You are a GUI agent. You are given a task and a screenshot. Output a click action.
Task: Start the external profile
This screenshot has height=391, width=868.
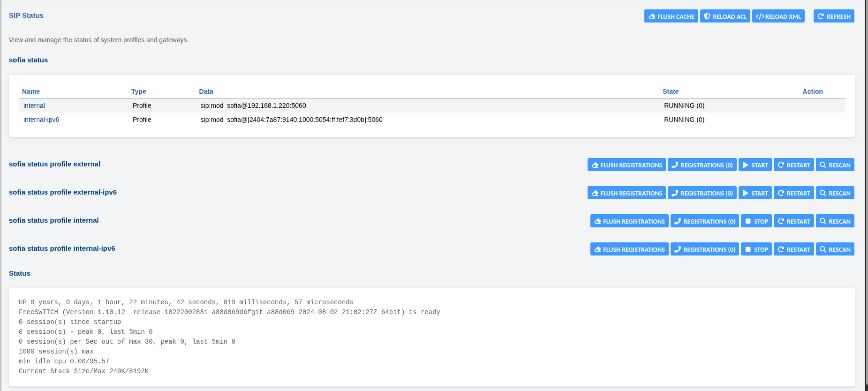[755, 165]
